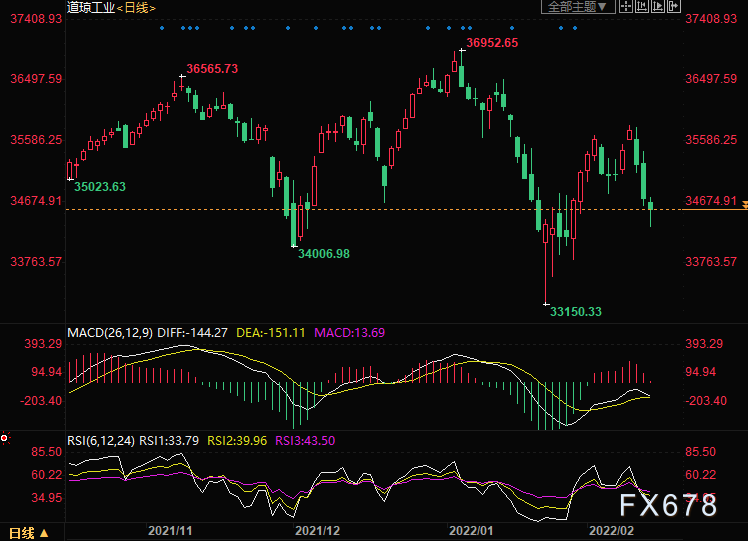Screen dimensions: 748x541
Task: Click the RSI(6,12,24) indicator label
Action: click(x=101, y=440)
